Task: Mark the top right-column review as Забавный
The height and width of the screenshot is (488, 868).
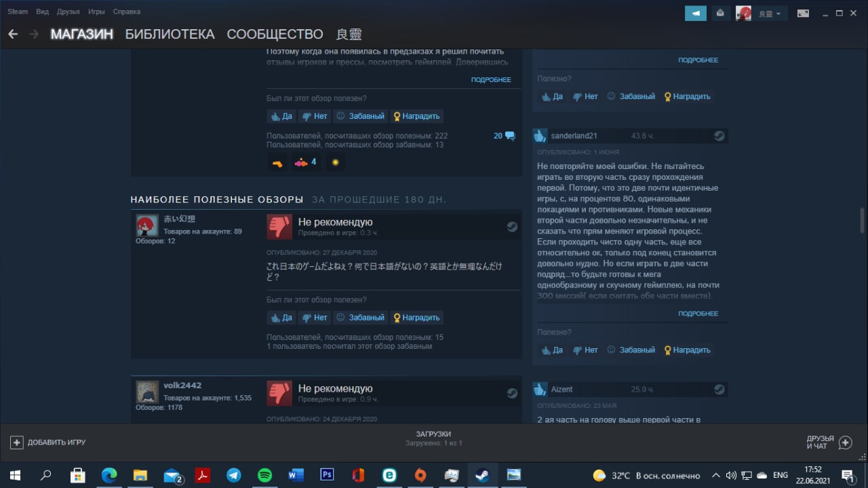Action: point(631,96)
